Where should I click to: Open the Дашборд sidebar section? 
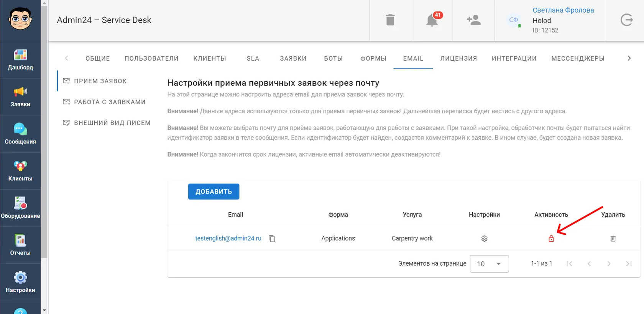(x=20, y=59)
